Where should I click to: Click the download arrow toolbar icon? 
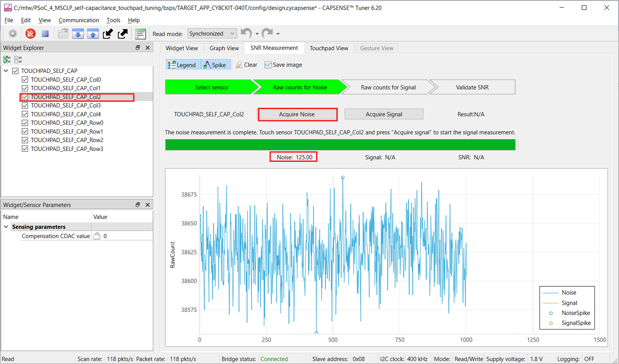[x=78, y=34]
